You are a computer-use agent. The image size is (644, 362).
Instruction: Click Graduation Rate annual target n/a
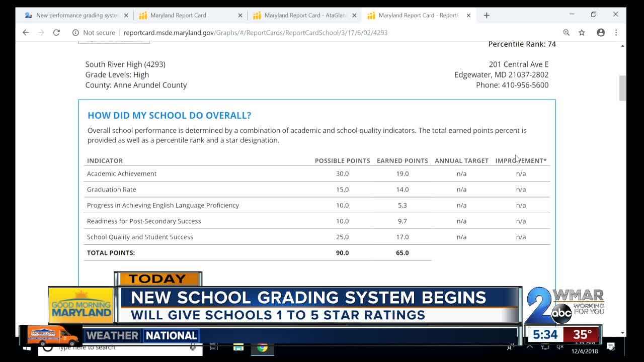click(x=461, y=189)
